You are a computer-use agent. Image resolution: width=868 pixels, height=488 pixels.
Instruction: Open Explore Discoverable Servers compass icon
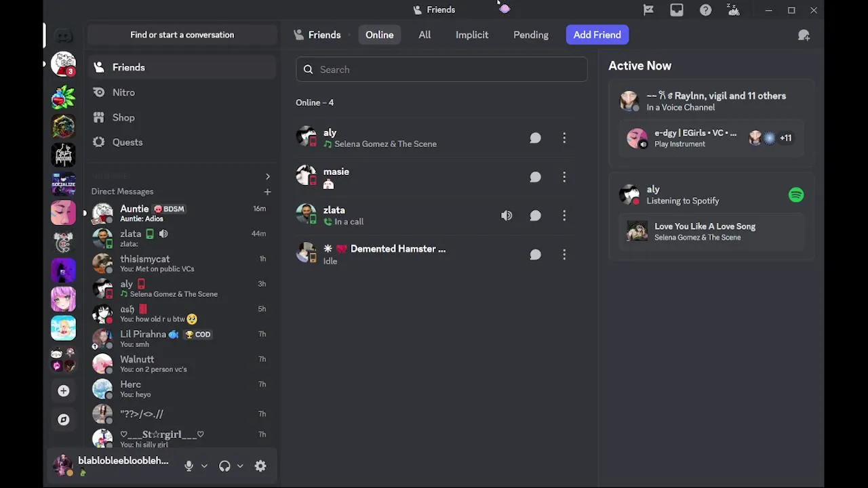point(63,420)
